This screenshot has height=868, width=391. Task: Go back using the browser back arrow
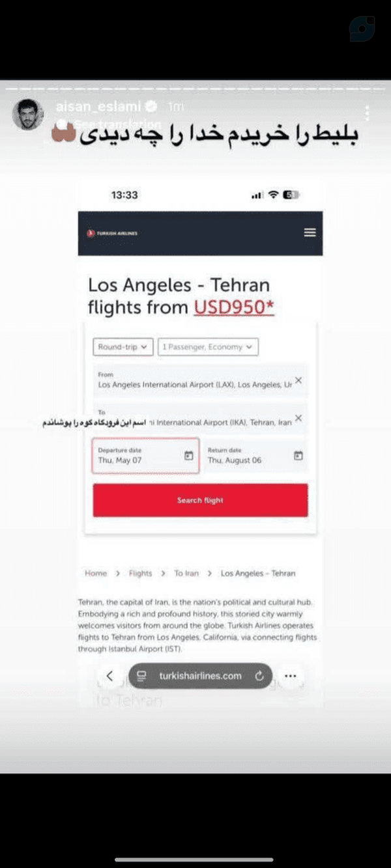109,676
